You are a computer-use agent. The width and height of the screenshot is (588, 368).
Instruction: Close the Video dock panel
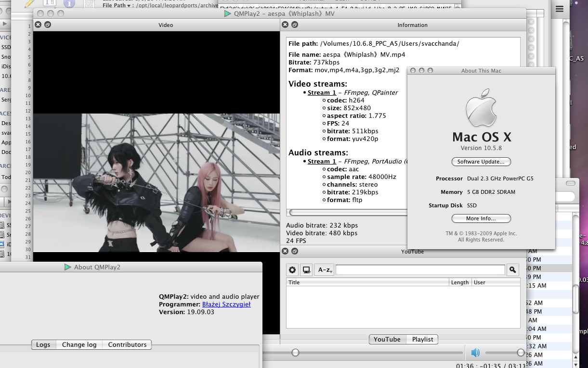click(39, 25)
